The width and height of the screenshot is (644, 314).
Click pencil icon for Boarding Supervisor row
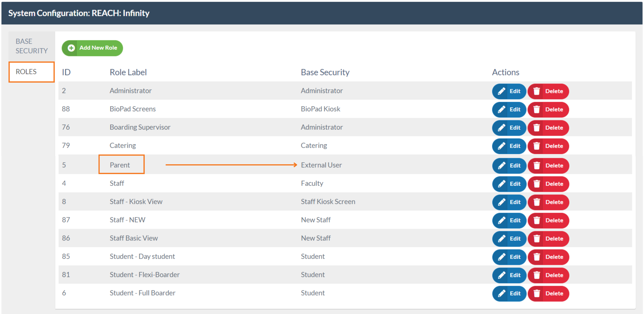[x=501, y=128]
